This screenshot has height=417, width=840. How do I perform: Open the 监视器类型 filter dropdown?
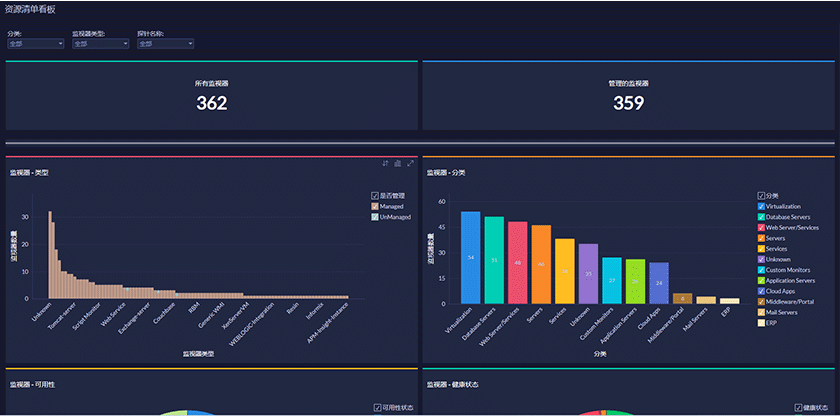click(101, 44)
